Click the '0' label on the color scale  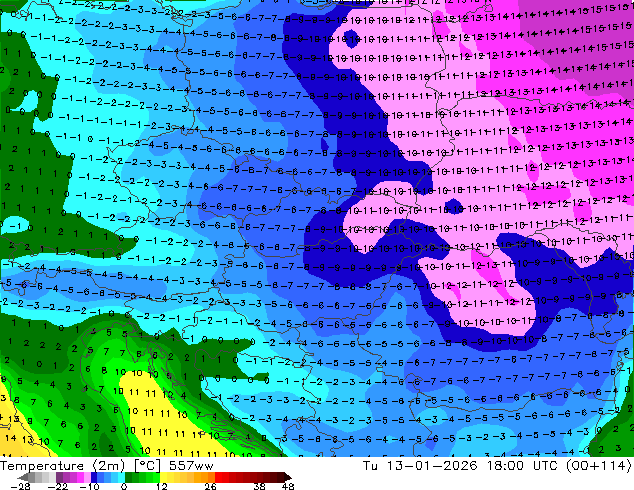(x=124, y=486)
